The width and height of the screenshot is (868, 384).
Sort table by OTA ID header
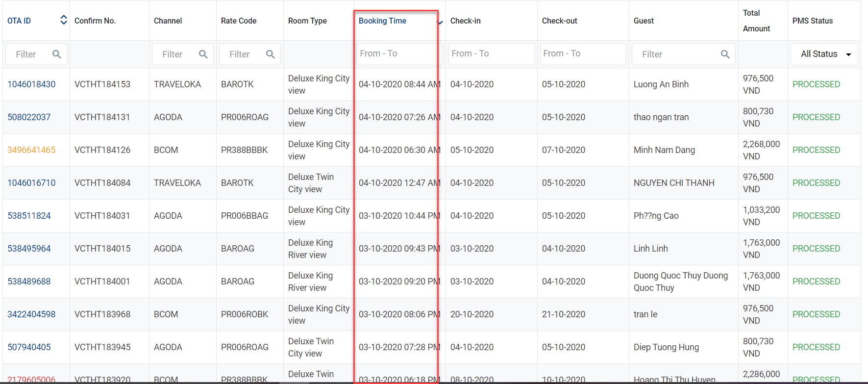tap(19, 21)
